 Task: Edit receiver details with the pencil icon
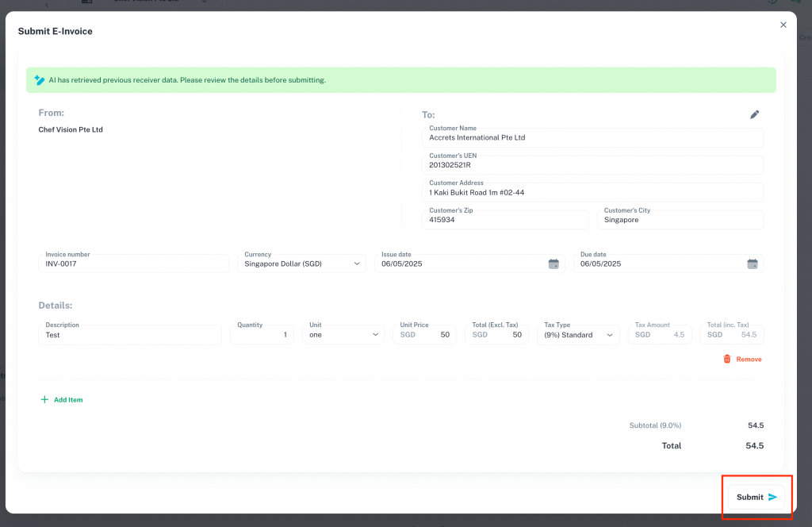pos(755,114)
